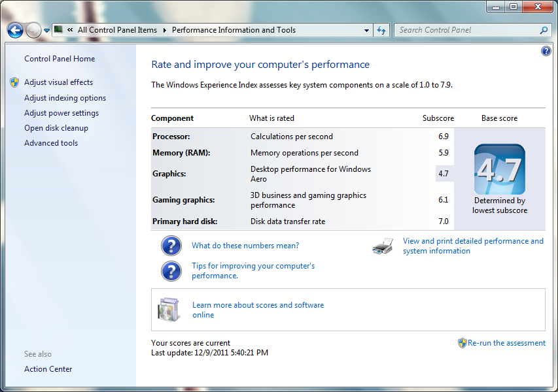This screenshot has height=392, width=558.
Task: Click the 4.7 base score badge
Action: tap(500, 169)
